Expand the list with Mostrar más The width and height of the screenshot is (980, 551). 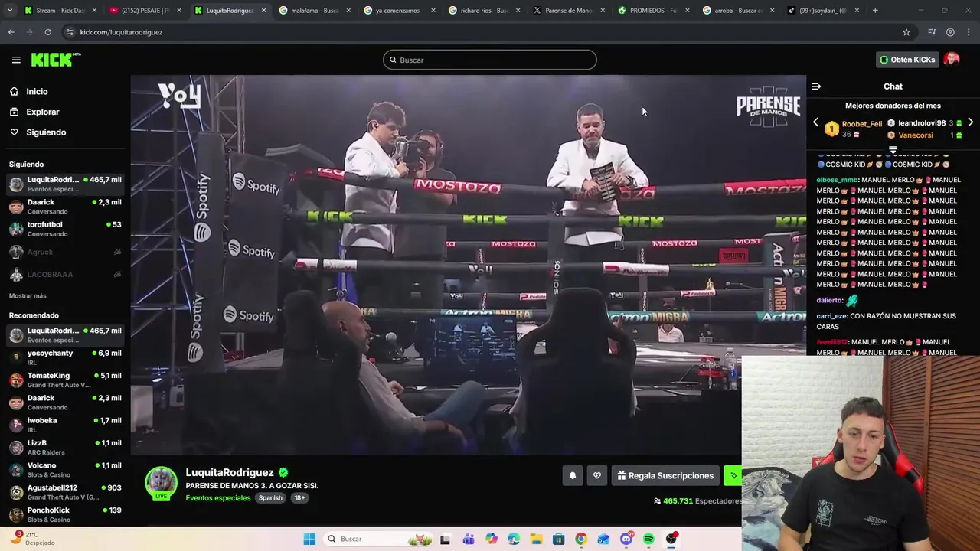click(x=28, y=295)
